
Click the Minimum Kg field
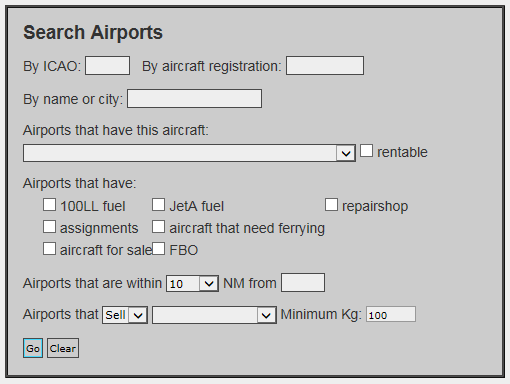click(391, 314)
